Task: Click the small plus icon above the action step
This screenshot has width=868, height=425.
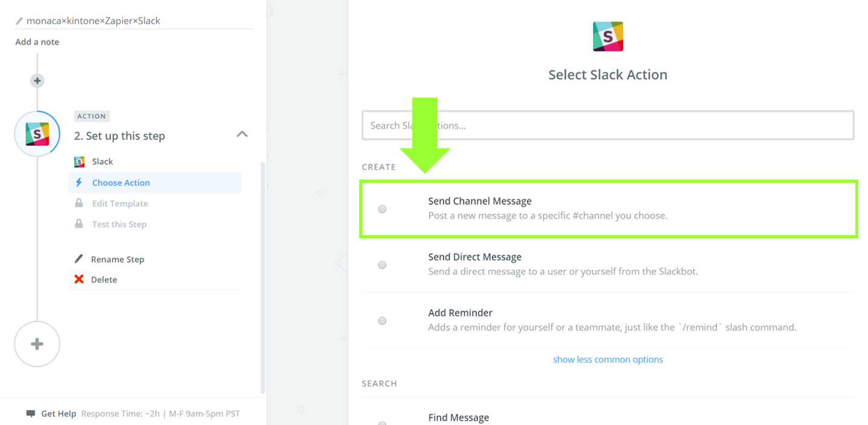Action: point(37,81)
